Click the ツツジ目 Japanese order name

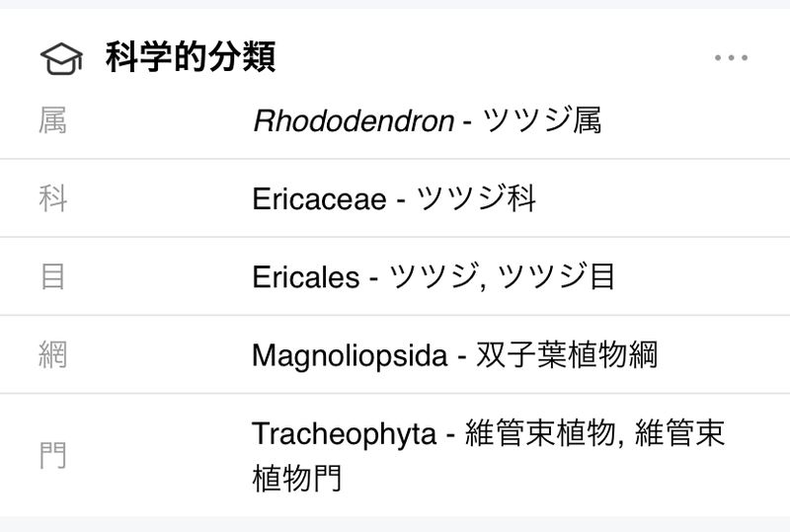[558, 276]
